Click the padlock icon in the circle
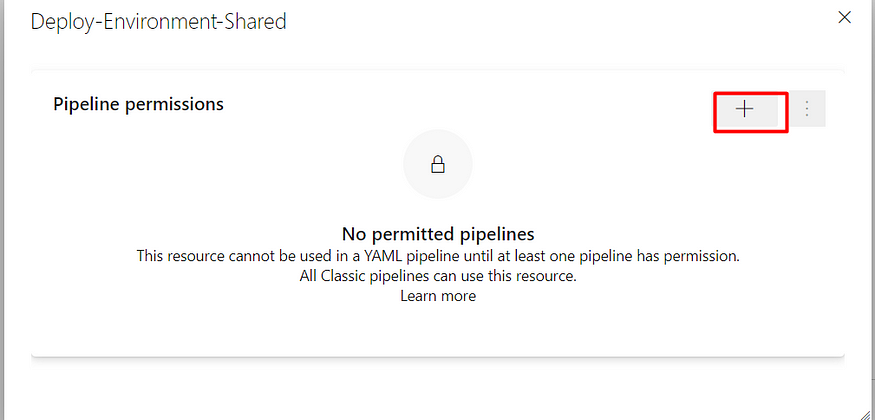 pyautogui.click(x=438, y=165)
